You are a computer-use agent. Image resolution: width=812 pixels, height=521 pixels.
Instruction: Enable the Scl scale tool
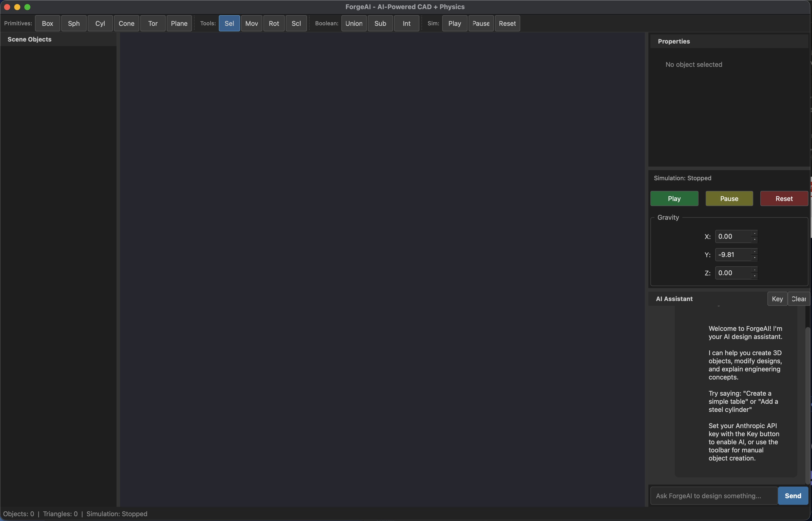[x=296, y=23]
